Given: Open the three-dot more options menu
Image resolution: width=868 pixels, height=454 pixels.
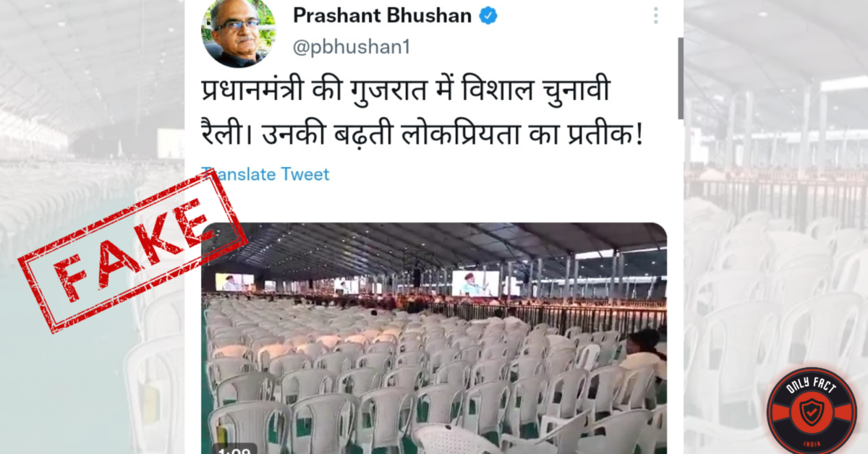Looking at the screenshot, I should (655, 16).
